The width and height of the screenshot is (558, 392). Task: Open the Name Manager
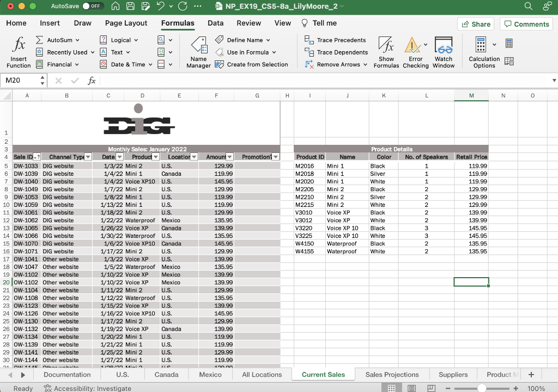(x=198, y=52)
